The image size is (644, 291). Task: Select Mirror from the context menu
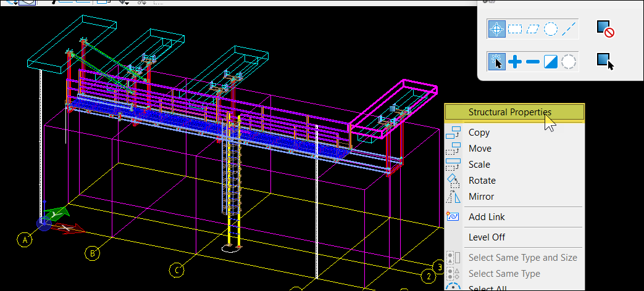(481, 197)
